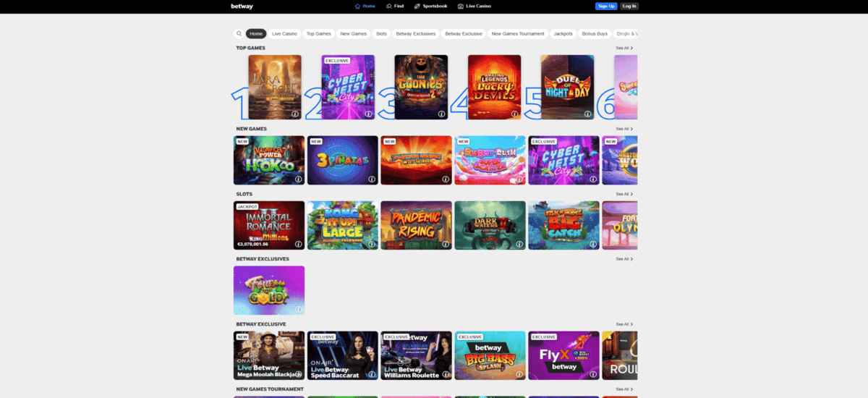
Task: Click next arrow on Betway Exclusive carousel
Action: 626,355
